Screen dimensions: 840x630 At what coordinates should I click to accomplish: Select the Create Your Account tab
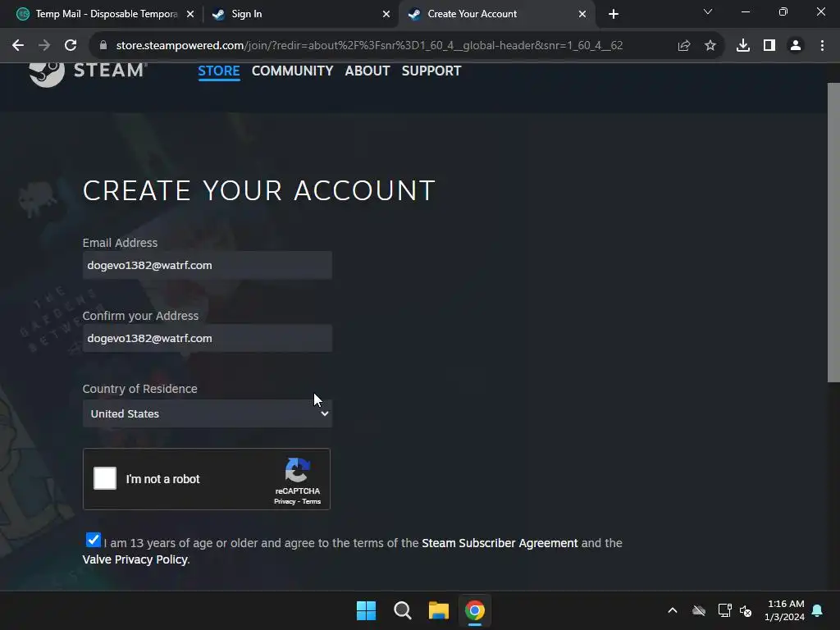click(496, 14)
